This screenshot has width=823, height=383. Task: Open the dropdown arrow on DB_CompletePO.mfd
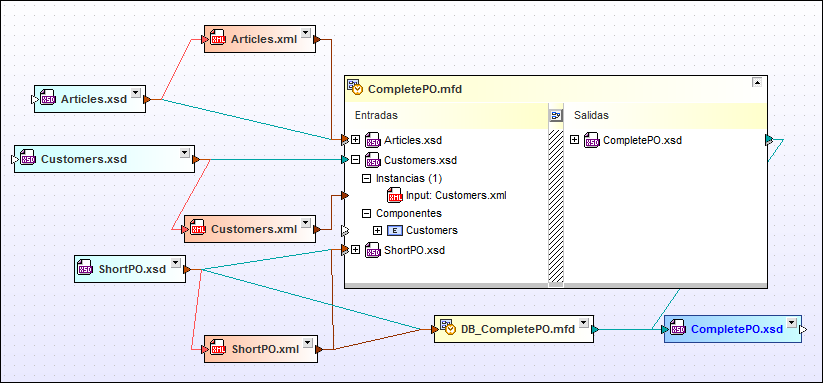tap(583, 323)
